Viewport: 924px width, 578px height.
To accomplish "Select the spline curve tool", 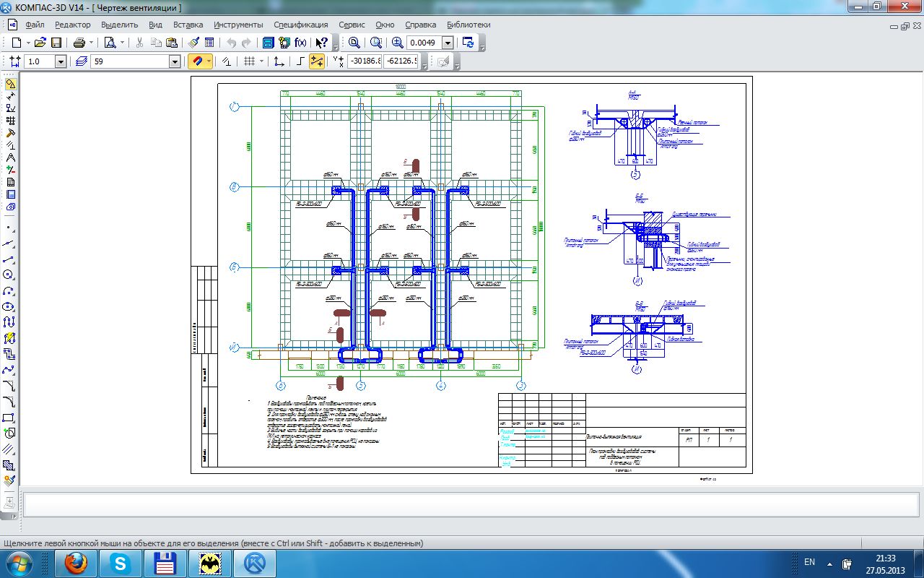I will 9,370.
